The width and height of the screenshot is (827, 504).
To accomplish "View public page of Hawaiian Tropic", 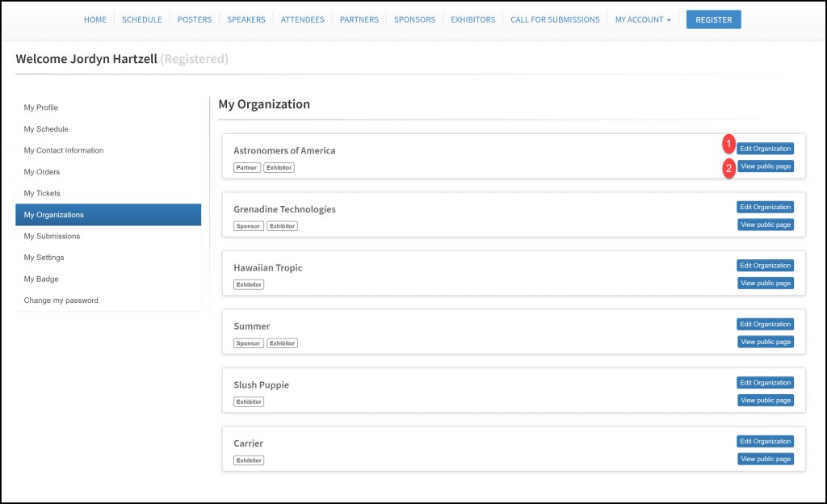I will [766, 283].
